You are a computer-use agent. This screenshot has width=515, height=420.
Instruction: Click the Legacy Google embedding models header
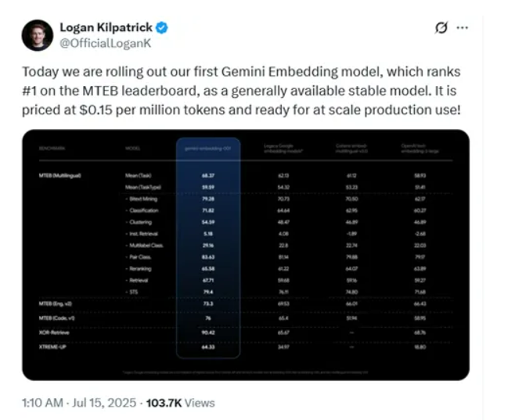point(283,149)
